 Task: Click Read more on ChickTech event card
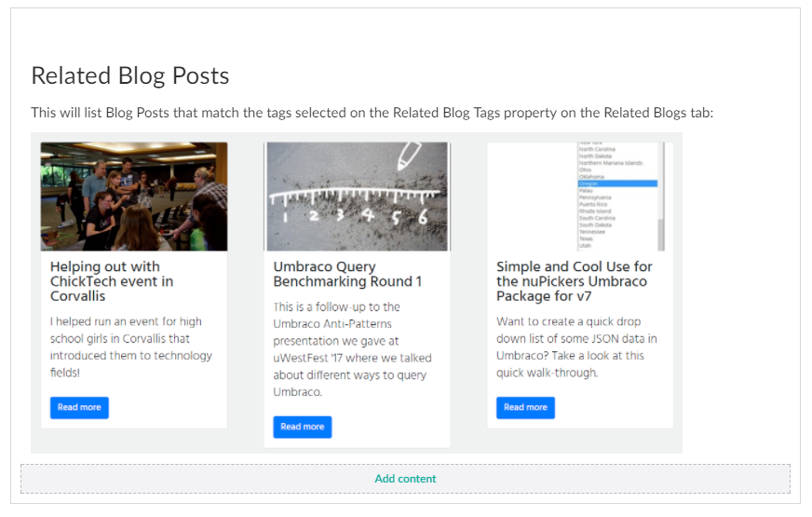click(x=79, y=408)
